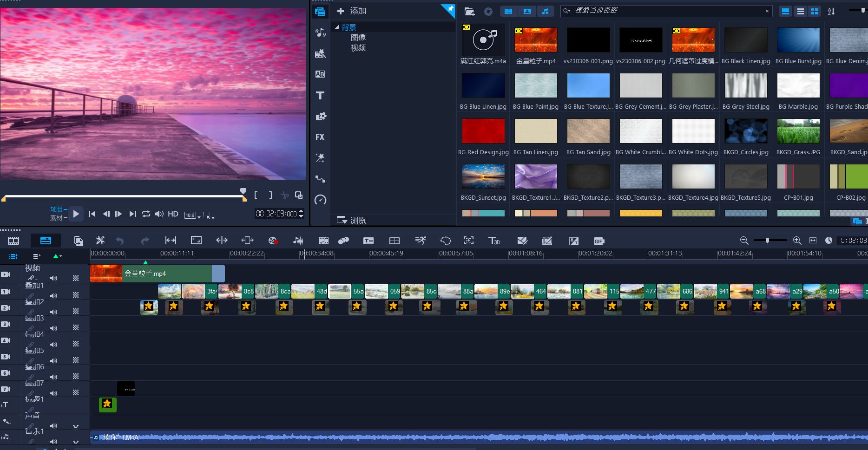Click the timeline zoom slider
868x450 pixels.
(767, 241)
